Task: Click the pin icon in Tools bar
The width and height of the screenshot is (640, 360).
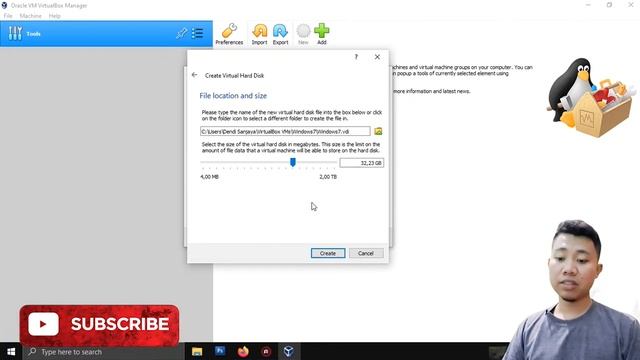Action: pyautogui.click(x=182, y=33)
